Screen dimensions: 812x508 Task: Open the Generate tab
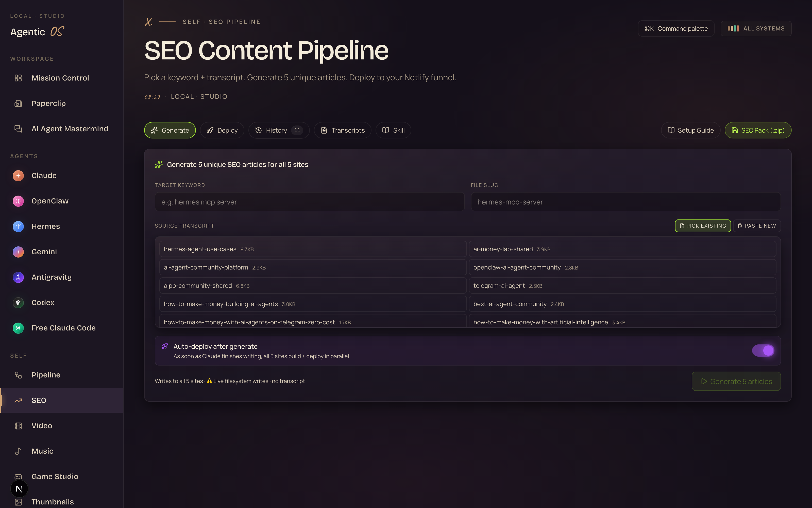[x=170, y=130]
